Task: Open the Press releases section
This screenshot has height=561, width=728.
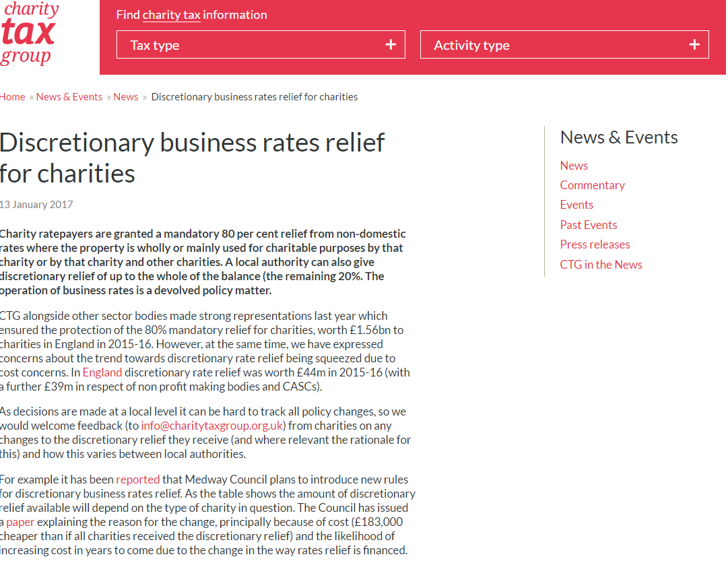Action: [x=595, y=244]
